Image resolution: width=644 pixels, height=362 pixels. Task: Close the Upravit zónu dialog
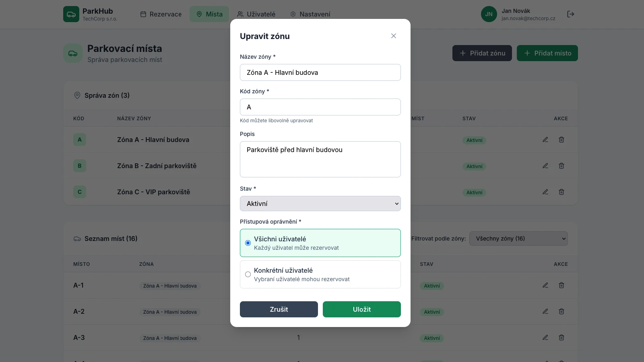click(393, 36)
